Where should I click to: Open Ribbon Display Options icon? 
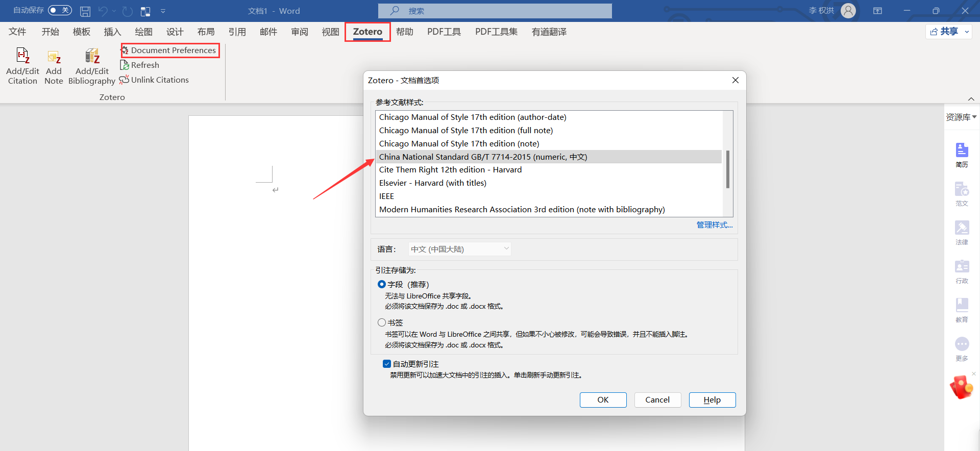[x=877, y=11]
